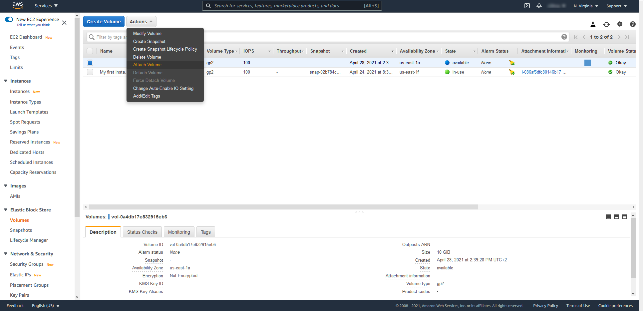This screenshot has height=311, width=644.
Task: Minimize the details pane
Action: point(608,217)
